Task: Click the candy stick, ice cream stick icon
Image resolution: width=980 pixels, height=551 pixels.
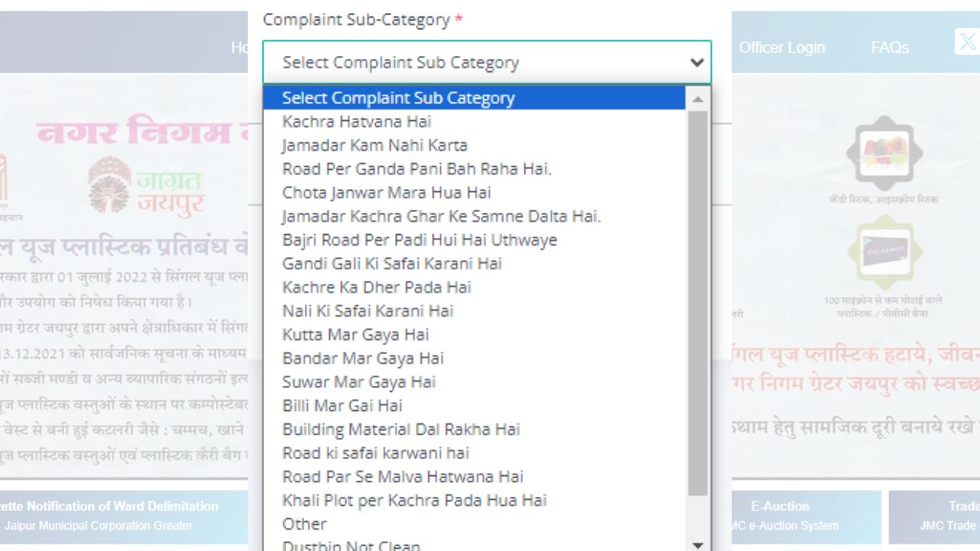Action: (884, 153)
